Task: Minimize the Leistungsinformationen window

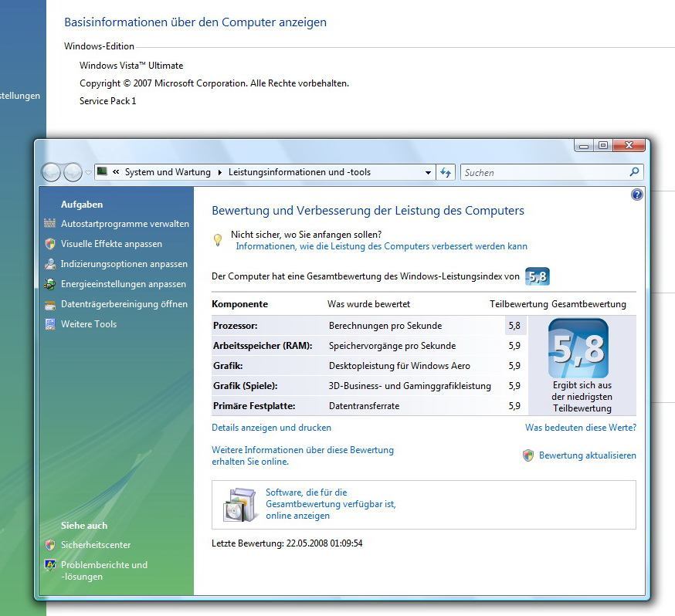Action: click(x=584, y=146)
